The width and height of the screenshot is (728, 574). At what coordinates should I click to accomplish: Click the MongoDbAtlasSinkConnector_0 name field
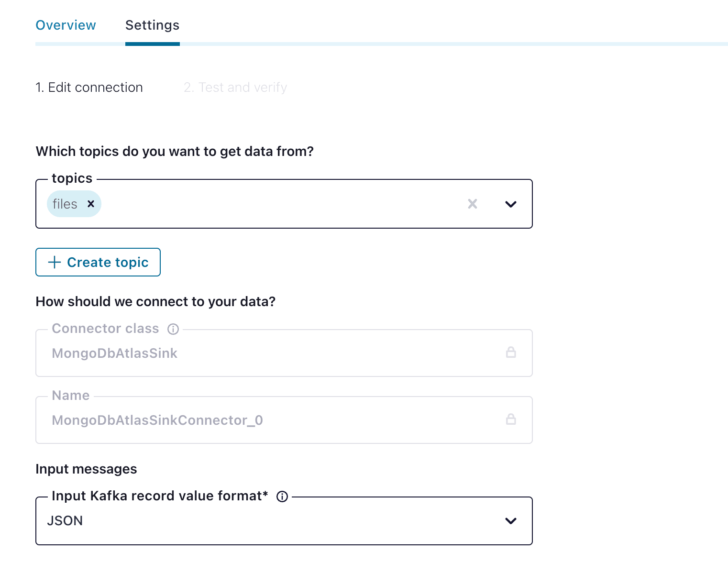click(268, 420)
